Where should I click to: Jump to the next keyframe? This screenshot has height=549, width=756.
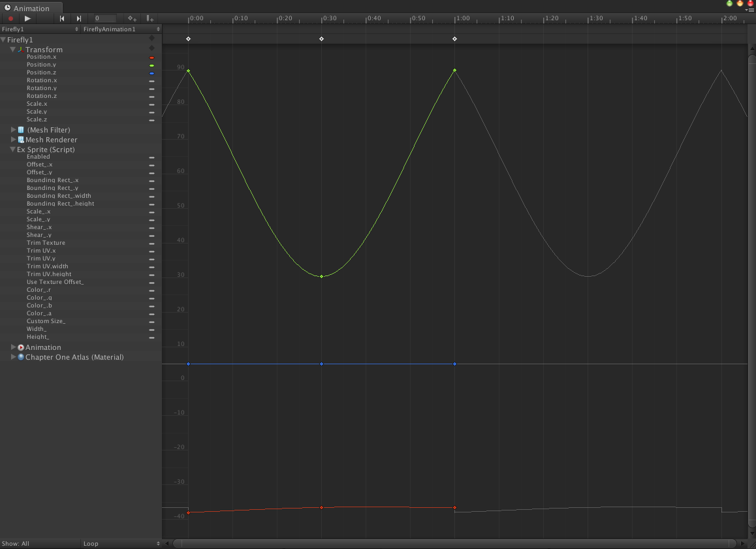click(x=78, y=18)
